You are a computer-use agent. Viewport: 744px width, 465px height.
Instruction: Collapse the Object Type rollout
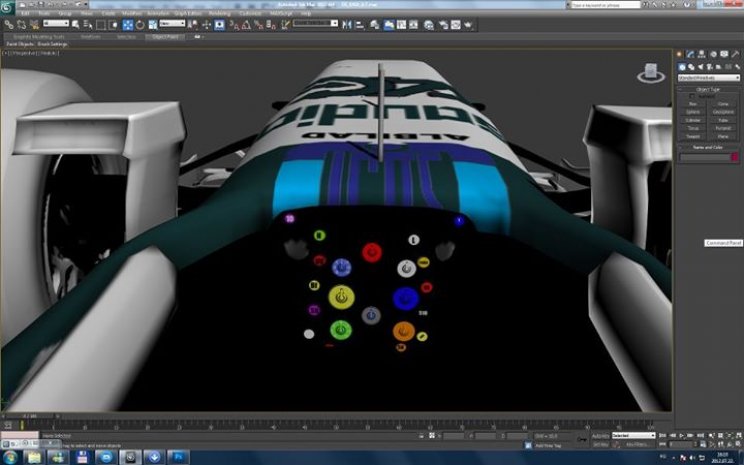[708, 89]
